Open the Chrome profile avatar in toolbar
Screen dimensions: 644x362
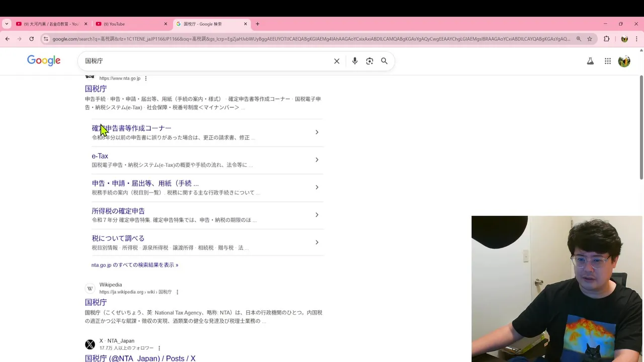(x=624, y=39)
